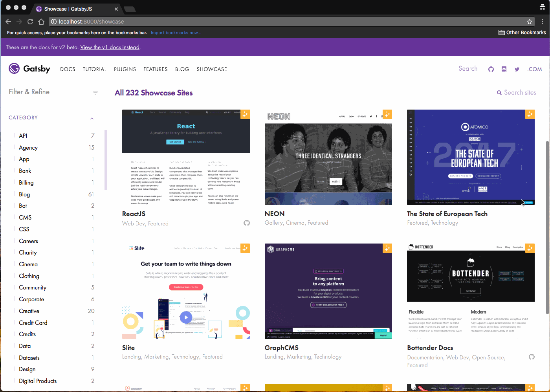This screenshot has width=550, height=392.
Task: Open the Other Bookmarks folder
Action: pos(522,32)
